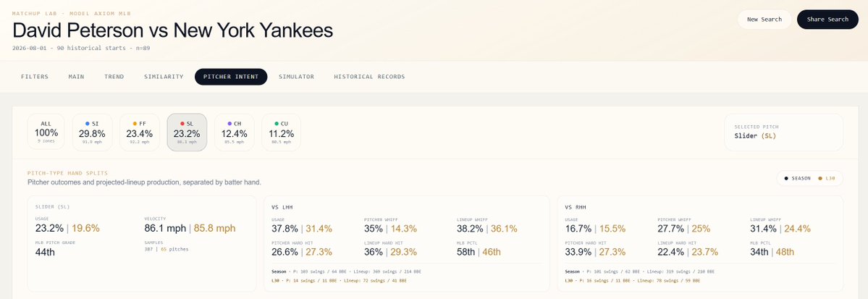The height and width of the screenshot is (299, 868).
Task: Click the New Search button
Action: (764, 20)
